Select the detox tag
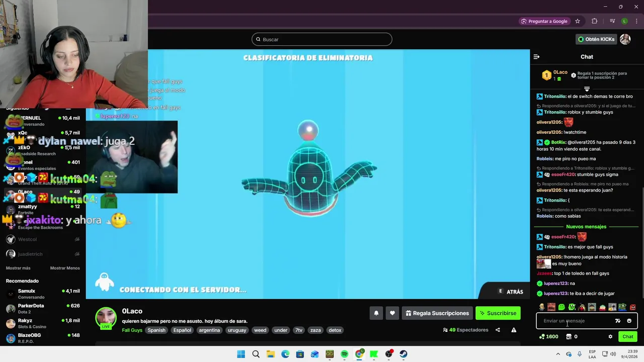 335,330
